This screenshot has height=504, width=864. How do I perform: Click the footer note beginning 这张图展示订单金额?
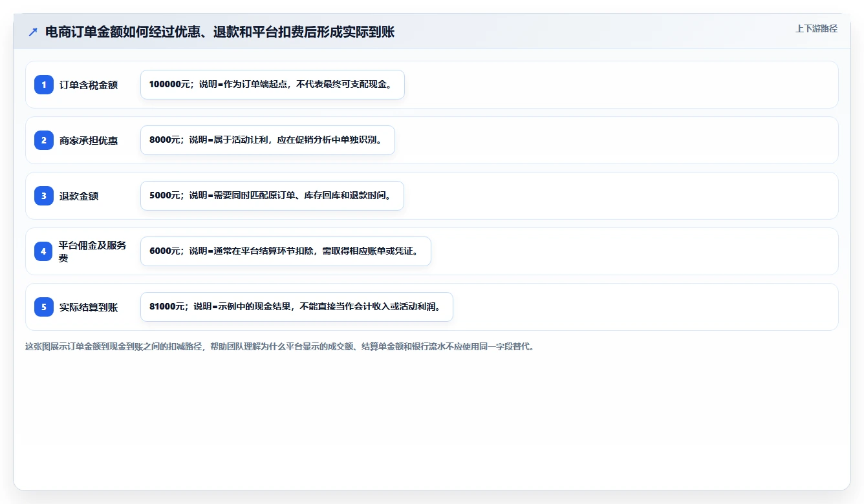[280, 347]
